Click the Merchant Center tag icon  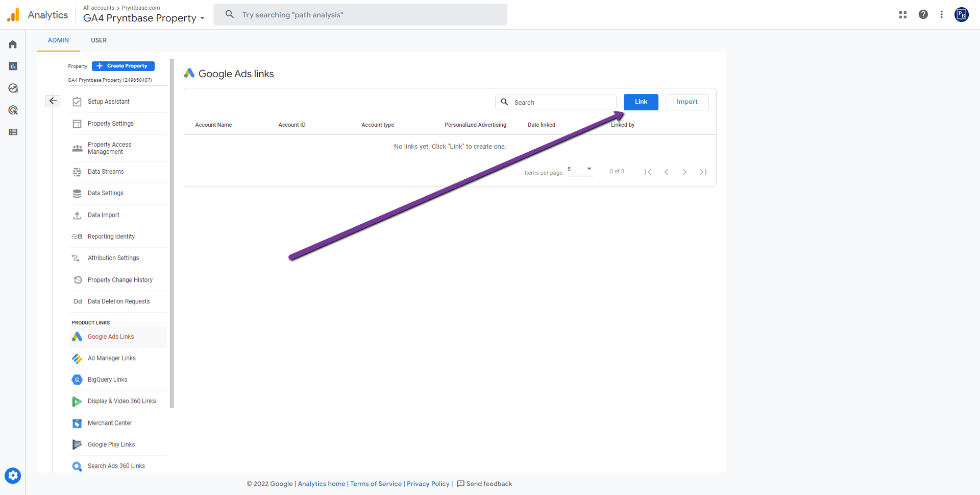point(77,423)
